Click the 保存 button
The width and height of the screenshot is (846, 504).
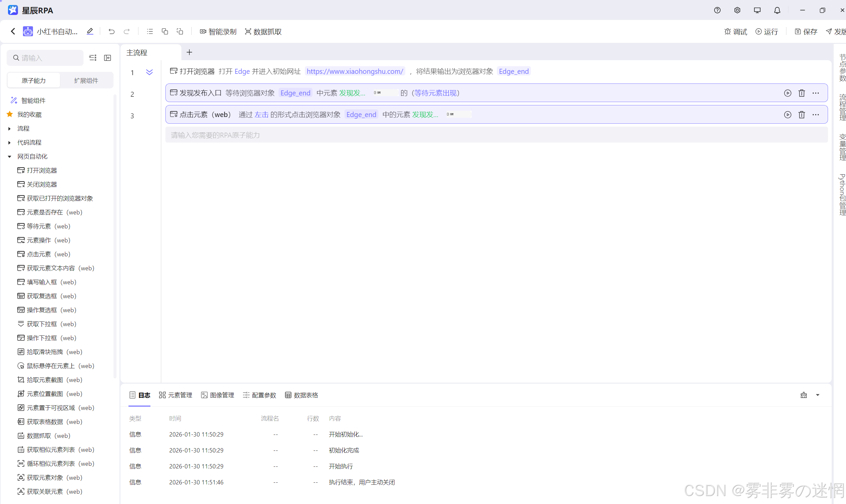(806, 32)
